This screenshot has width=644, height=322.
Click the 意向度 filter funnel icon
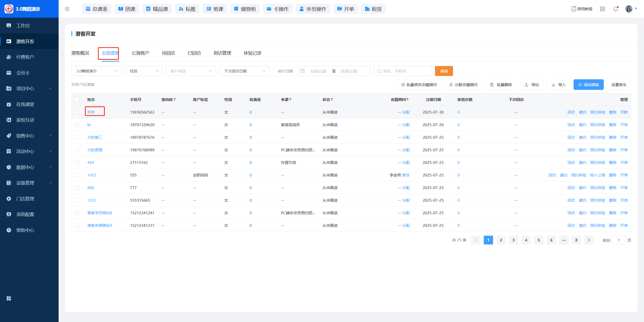(x=175, y=99)
